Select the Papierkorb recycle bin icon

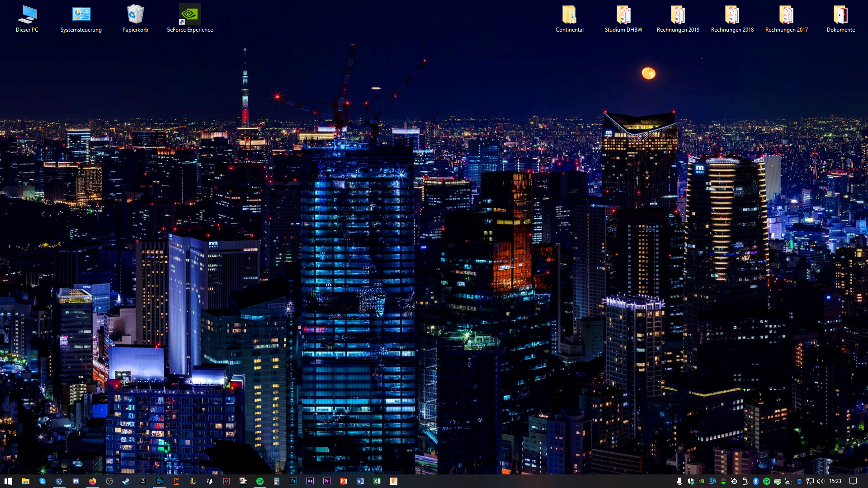(135, 19)
